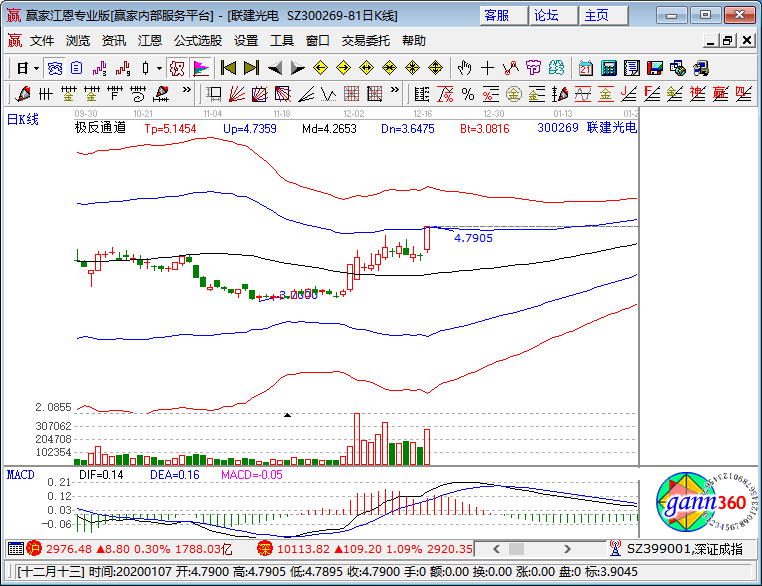Click the network globe computers icon
762x586 pixels.
tap(677, 68)
